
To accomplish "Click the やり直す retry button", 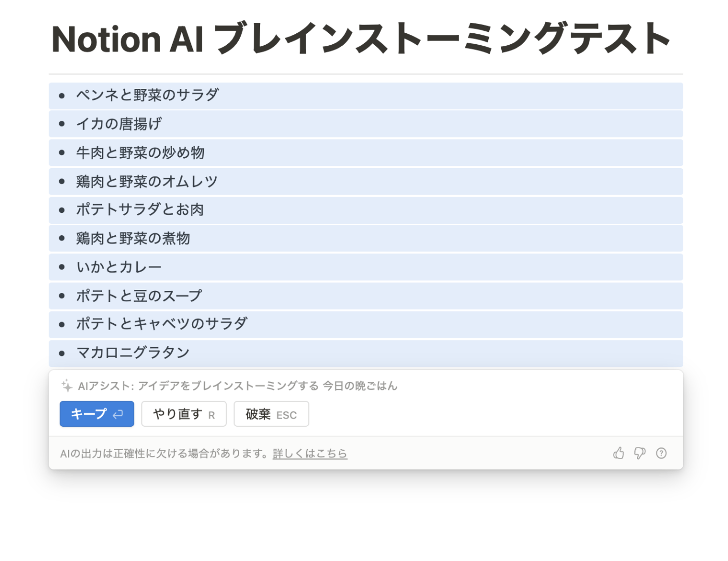I will tap(184, 414).
